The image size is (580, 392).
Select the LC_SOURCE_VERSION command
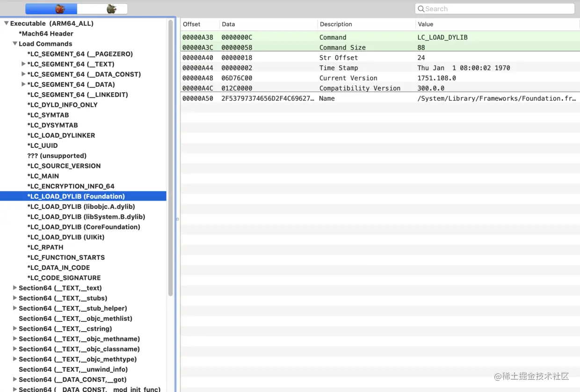[64, 166]
